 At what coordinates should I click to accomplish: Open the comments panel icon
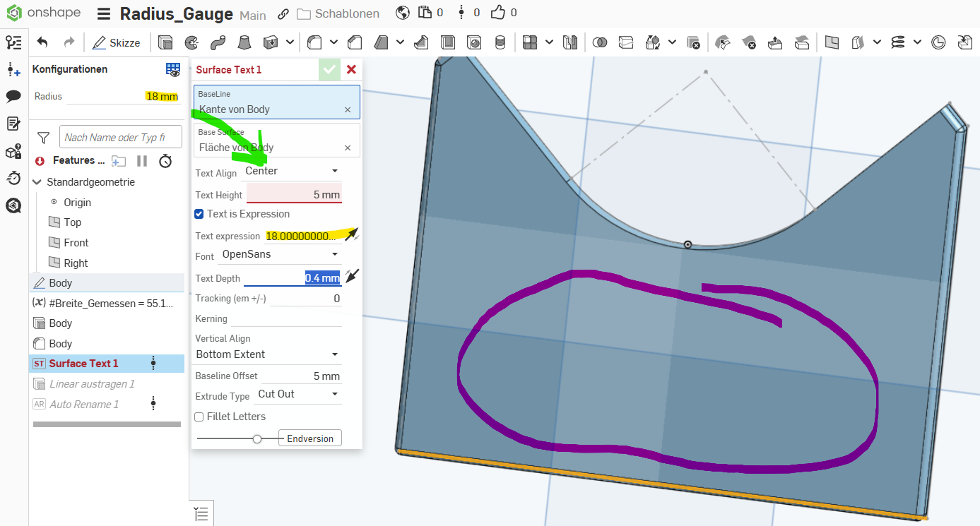(13, 97)
